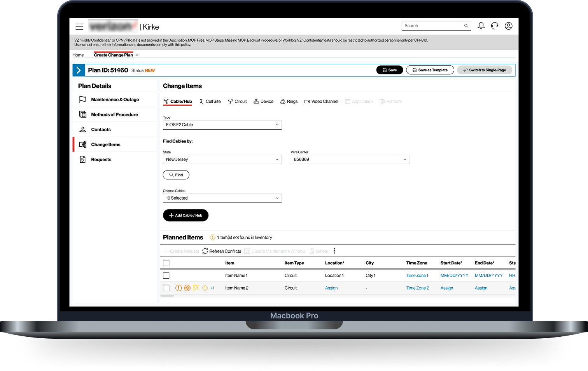The height and width of the screenshot is (371, 588).
Task: Open the State dropdown showing New Jersey
Action: 222,159
